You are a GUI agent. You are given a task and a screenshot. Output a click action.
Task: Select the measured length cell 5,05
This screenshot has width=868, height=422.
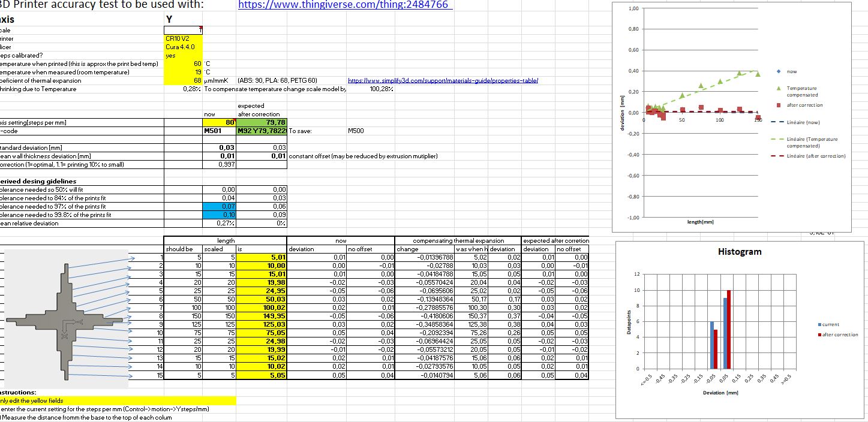262,375
